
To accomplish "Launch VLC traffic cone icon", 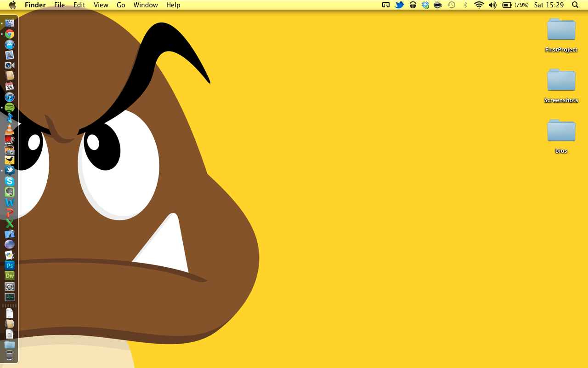I will click(10, 129).
